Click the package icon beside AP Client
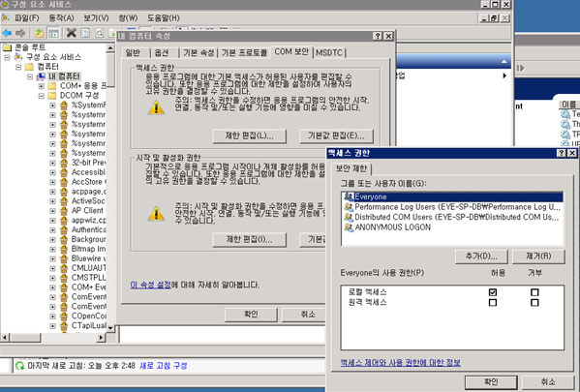This screenshot has width=580, height=392. pos(64,211)
